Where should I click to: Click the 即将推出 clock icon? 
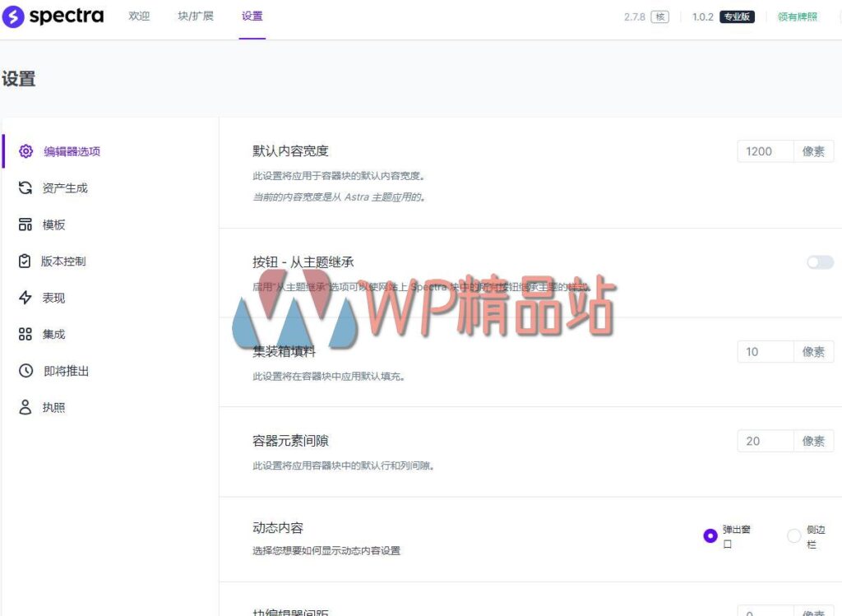[25, 370]
